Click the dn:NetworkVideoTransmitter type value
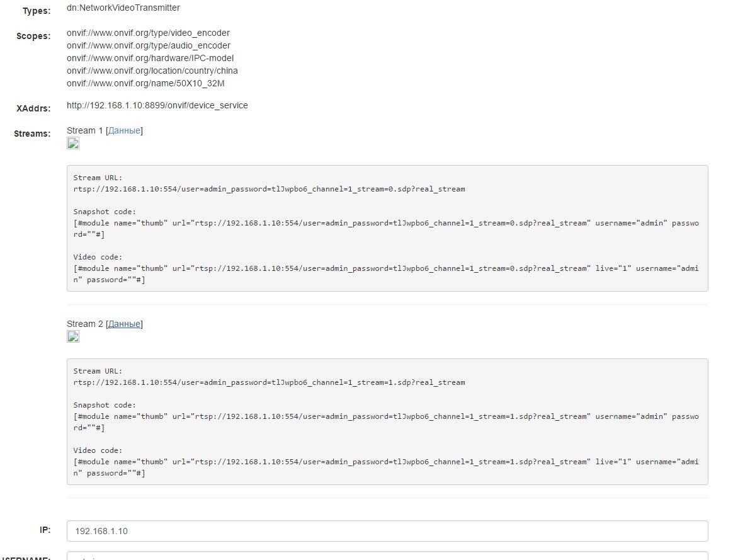733x560 pixels. point(123,8)
